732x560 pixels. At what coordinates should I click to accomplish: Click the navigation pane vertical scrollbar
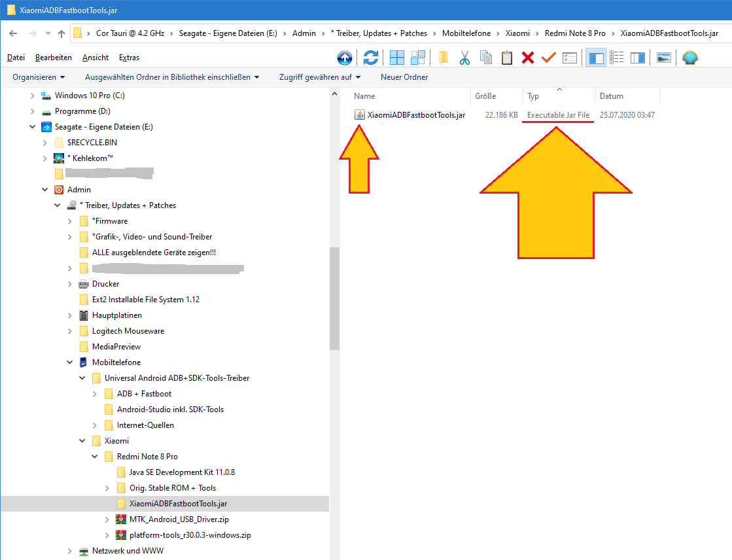tap(334, 299)
